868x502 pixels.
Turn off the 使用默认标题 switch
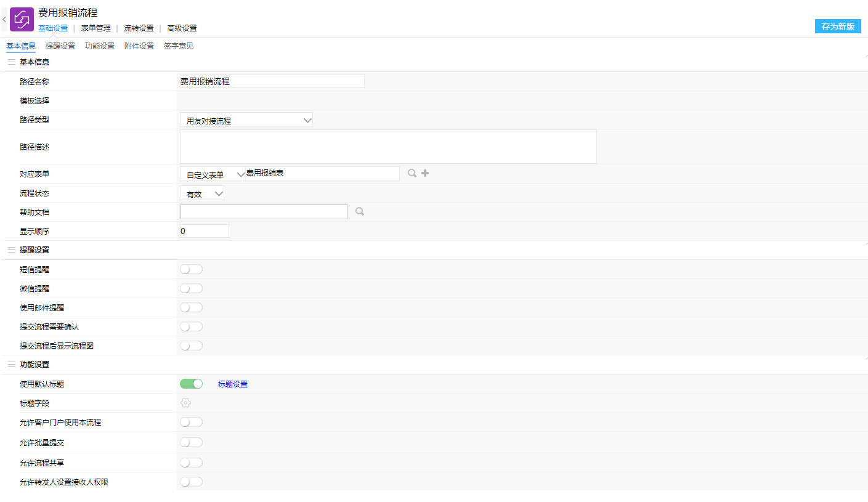coord(191,384)
